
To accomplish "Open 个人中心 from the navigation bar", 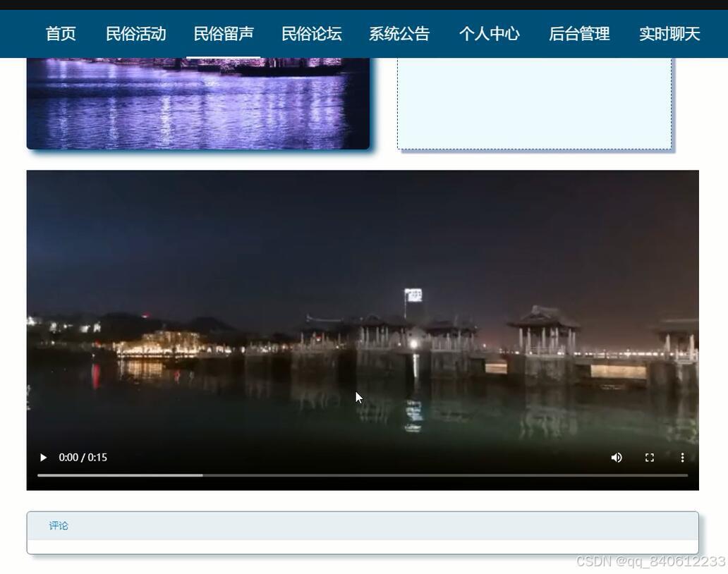I will [x=490, y=34].
